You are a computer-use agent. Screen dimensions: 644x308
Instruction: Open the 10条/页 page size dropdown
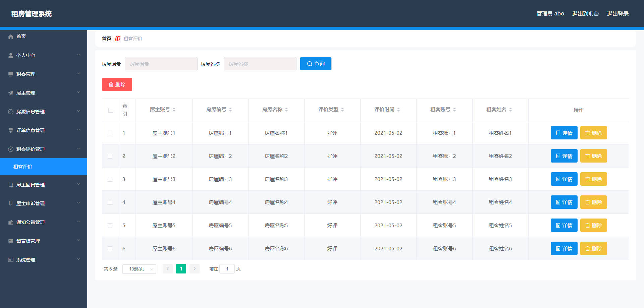click(139, 269)
